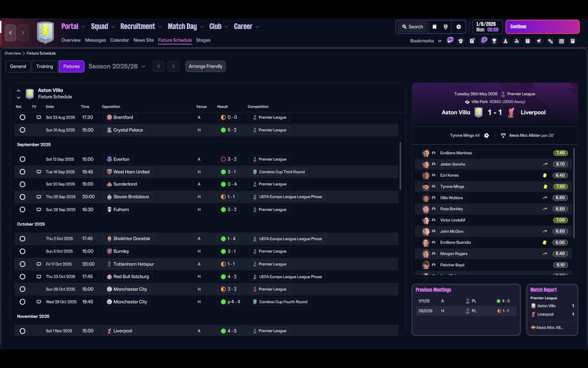
Task: Click the TV icon on Brentford fixture row
Action: [39, 117]
